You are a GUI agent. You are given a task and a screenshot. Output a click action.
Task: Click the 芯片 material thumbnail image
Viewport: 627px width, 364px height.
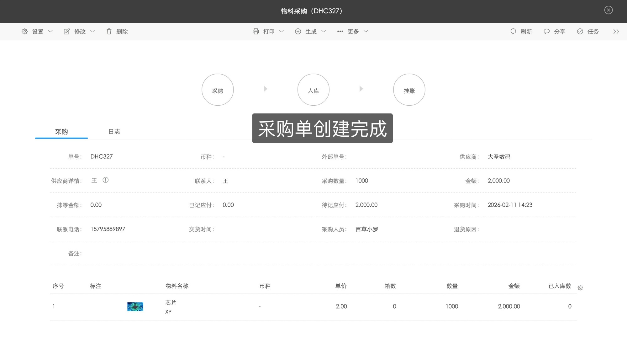135,307
